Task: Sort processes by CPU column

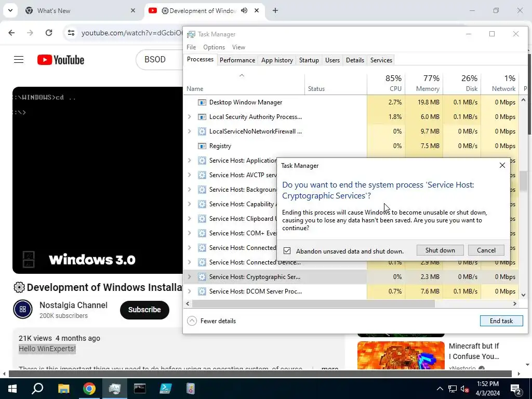Action: (386, 83)
